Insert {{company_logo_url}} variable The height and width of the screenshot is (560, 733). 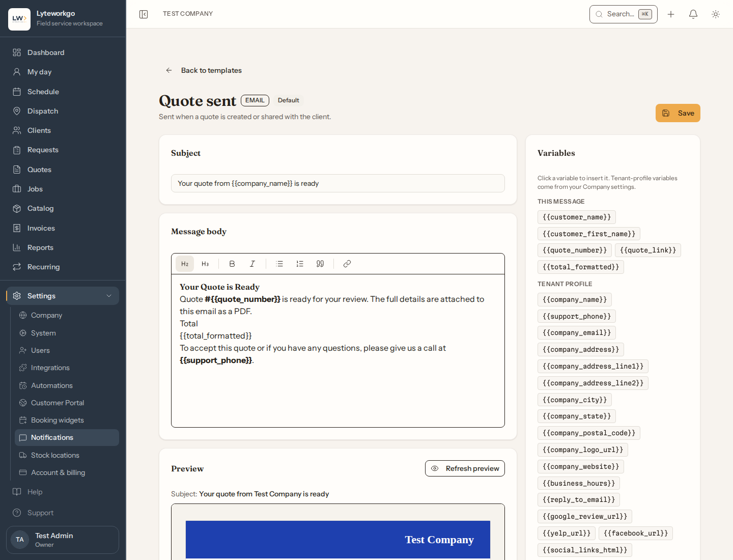click(583, 450)
